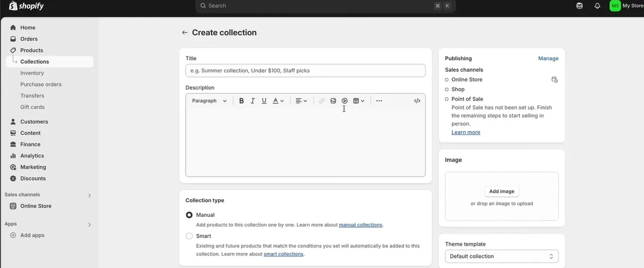
Task: Insert video using the editor toolbar
Action: (x=345, y=101)
